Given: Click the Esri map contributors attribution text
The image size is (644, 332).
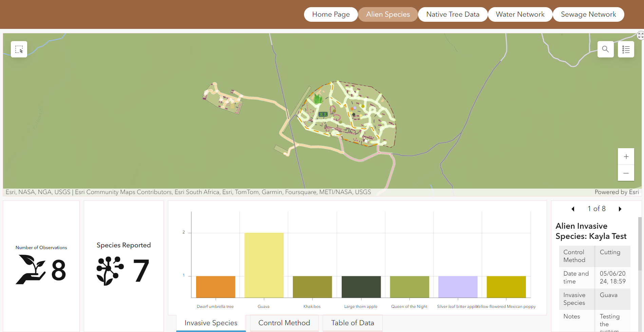Looking at the screenshot, I should coord(188,192).
